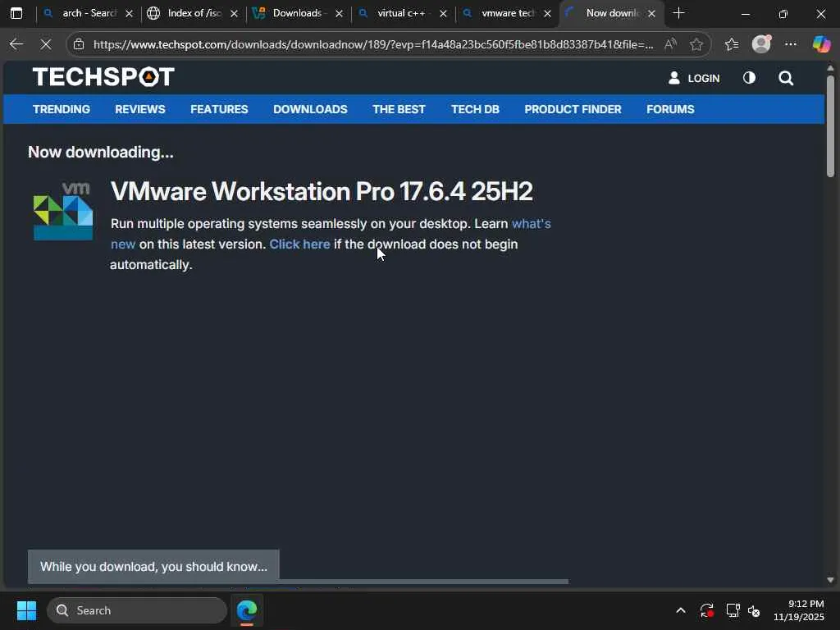Viewport: 840px width, 630px height.
Task: Click the VMware Workstation Pro 17.6.4 title
Action: [322, 192]
